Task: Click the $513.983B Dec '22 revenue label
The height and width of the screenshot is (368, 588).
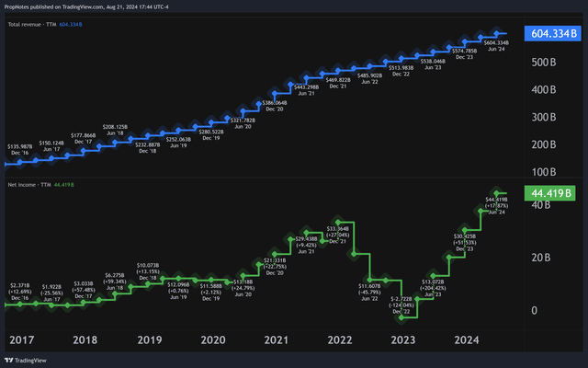Action: pos(401,71)
